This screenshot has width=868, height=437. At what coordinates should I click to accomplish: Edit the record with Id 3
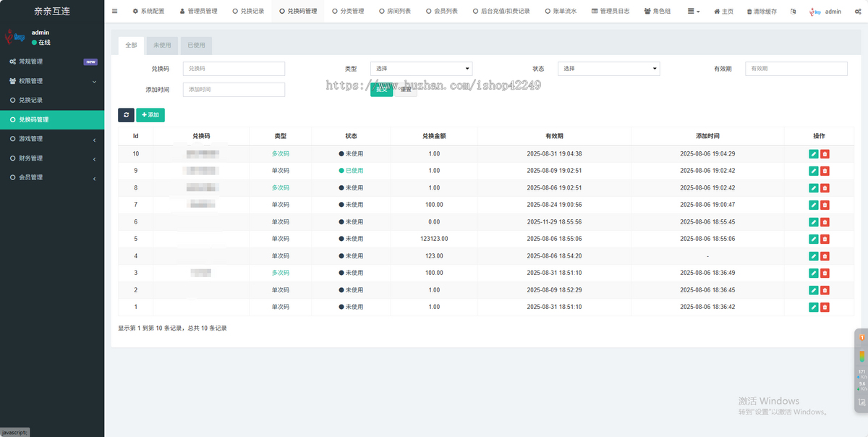coord(814,273)
